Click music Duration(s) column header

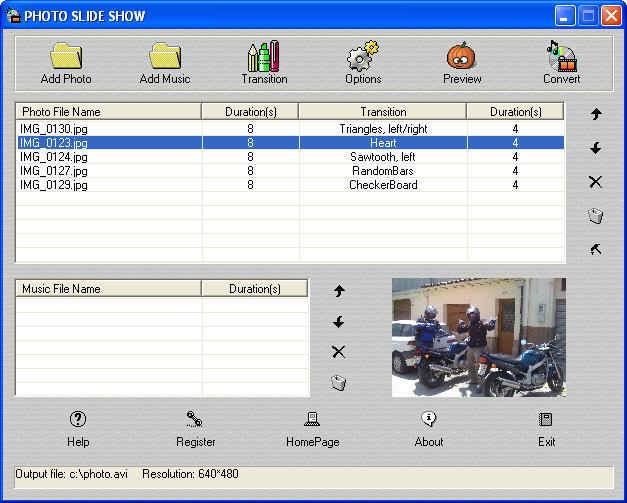point(255,288)
